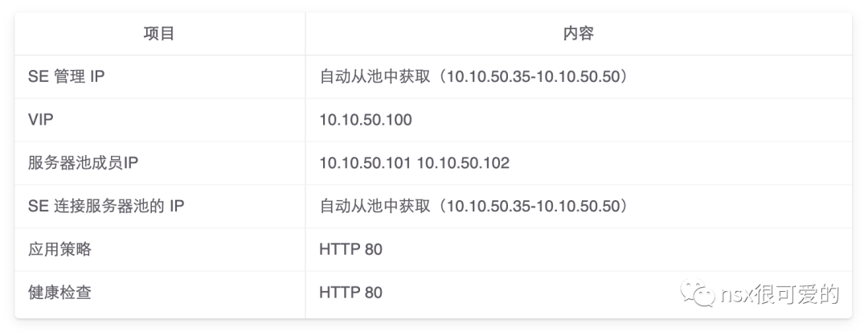Click the 应用策略 row label
The width and height of the screenshot is (868, 332).
click(59, 249)
